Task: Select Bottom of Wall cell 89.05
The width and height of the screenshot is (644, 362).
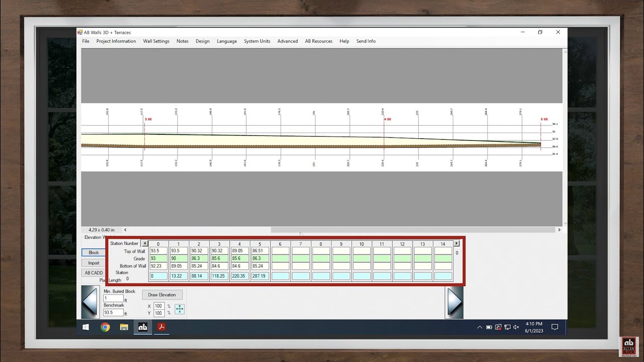Action: 178,266
